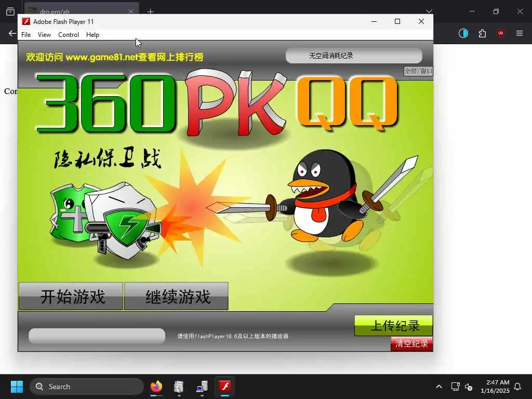Click the red 清空纪录 clear record button
Viewport: 532px width, 399px height.
point(411,344)
